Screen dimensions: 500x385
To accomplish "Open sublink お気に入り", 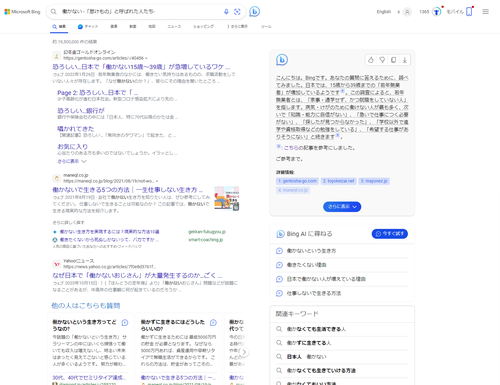I will pos(73,146).
